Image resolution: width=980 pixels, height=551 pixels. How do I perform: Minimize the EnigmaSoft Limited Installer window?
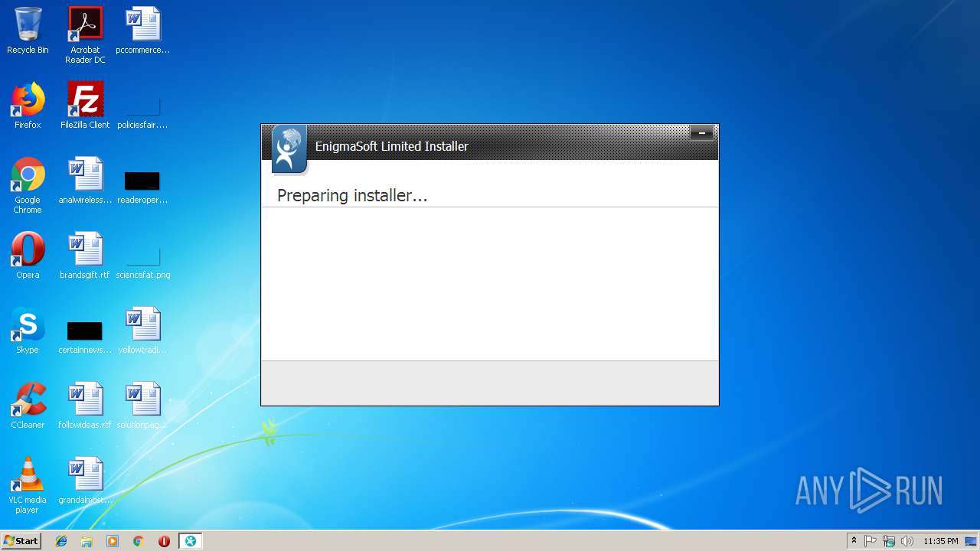(701, 133)
